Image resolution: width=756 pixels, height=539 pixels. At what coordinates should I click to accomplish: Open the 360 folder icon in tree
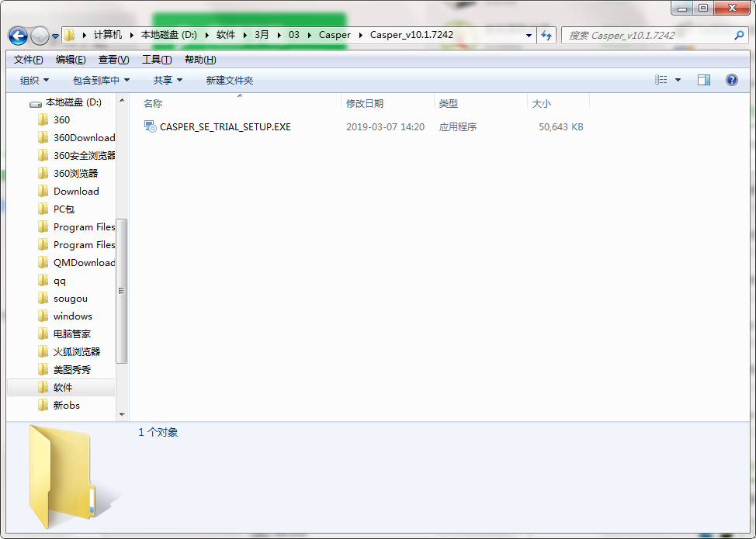point(43,119)
